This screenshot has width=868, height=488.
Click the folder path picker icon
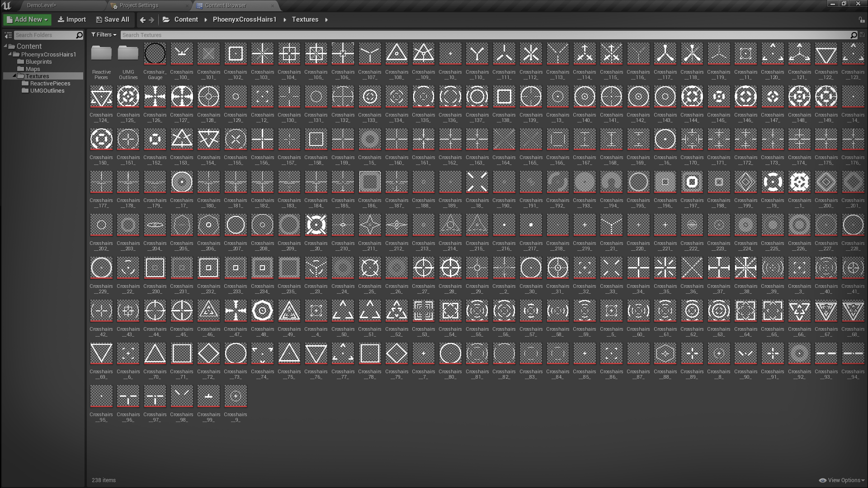(166, 19)
